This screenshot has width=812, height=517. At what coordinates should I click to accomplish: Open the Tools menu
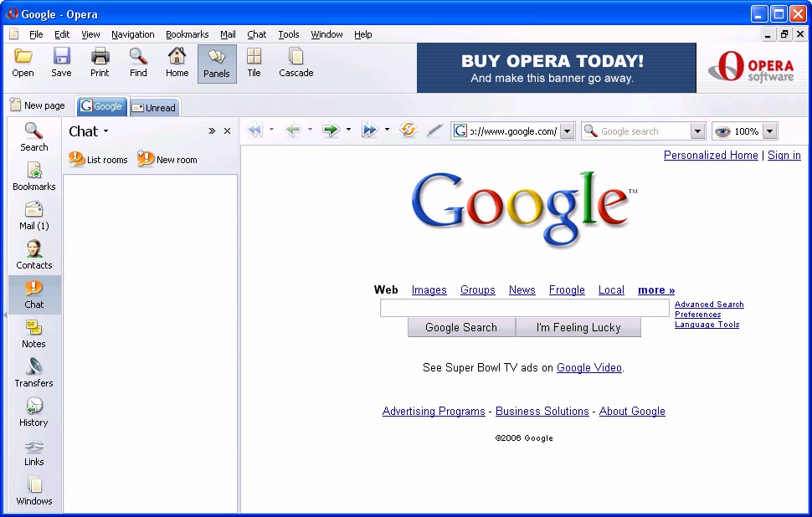[289, 34]
